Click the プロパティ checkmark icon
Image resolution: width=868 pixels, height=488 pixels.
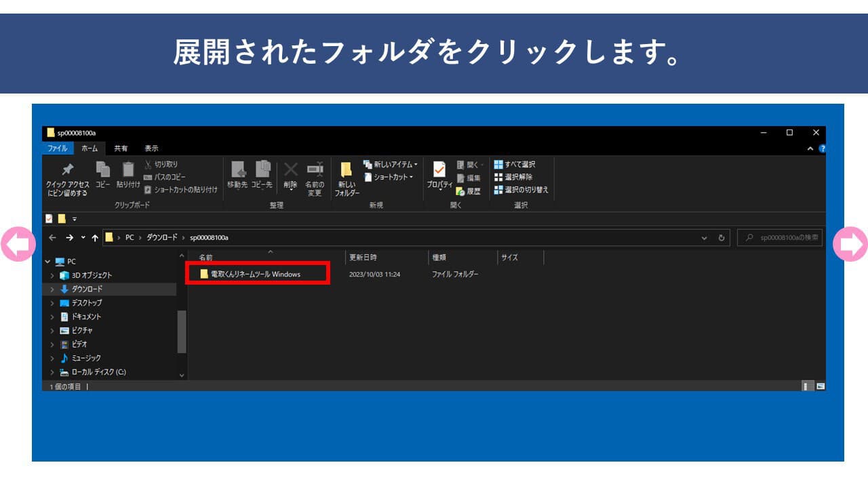(439, 169)
